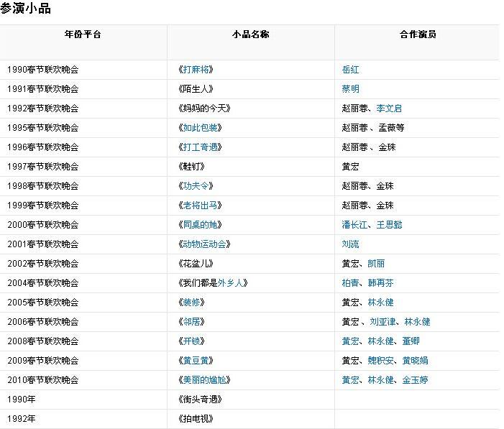The image size is (504, 429).
Task: Click the 美丽的尴尬 sketch link
Action: click(203, 380)
